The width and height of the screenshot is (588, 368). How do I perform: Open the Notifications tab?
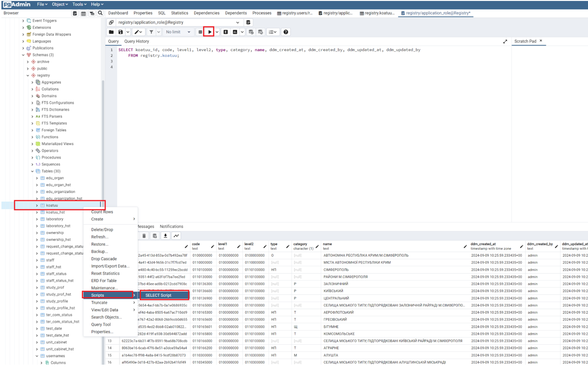[171, 226]
